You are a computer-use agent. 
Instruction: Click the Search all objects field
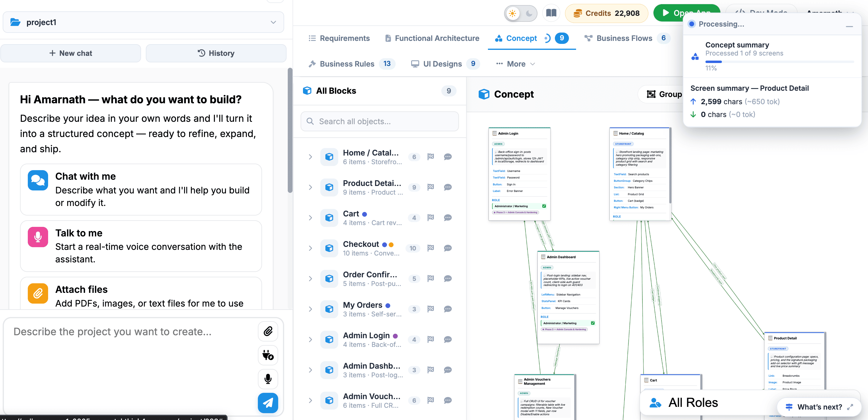[x=379, y=121]
